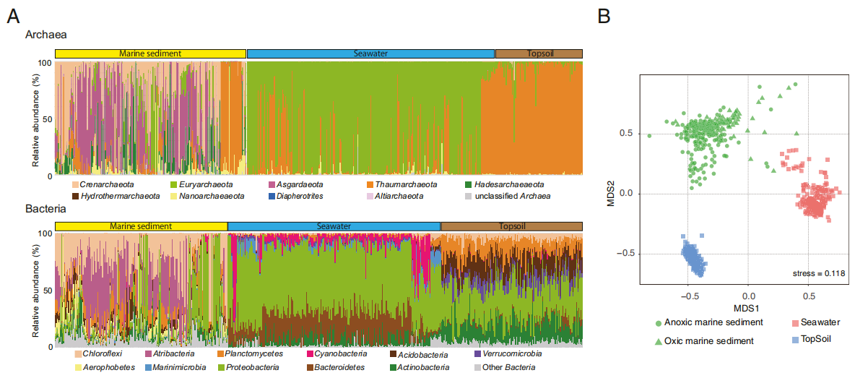Click the Crenarchaeota legend color swatch
Image resolution: width=868 pixels, height=378 pixels.
(74, 185)
